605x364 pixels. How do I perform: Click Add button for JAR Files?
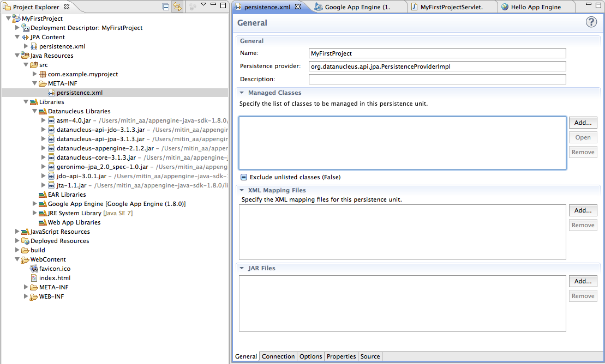coord(583,281)
